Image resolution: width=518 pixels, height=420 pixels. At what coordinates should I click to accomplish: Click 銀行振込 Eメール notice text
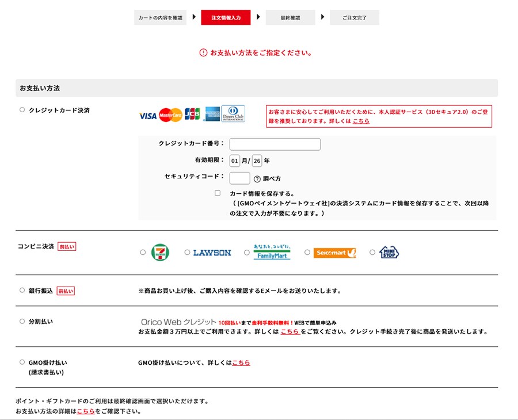(240, 291)
